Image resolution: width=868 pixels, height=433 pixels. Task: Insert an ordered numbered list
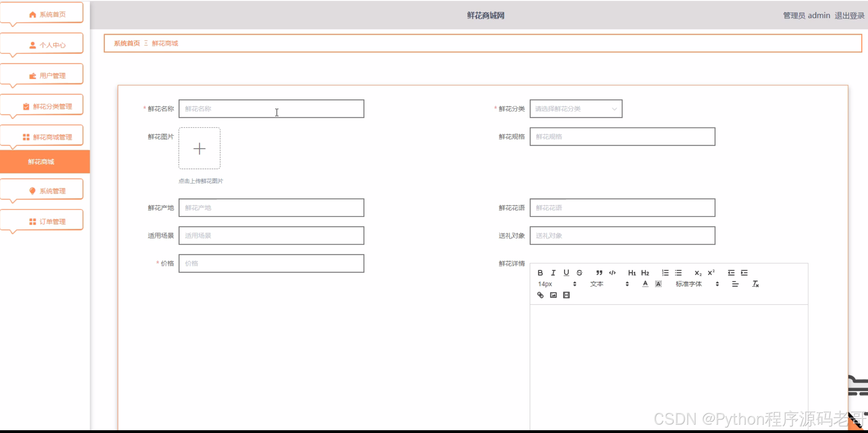click(x=665, y=273)
